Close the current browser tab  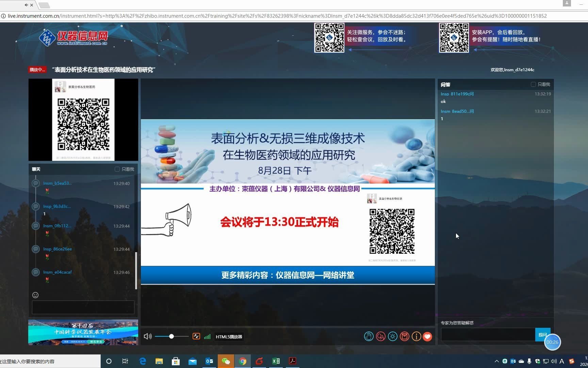click(x=32, y=5)
